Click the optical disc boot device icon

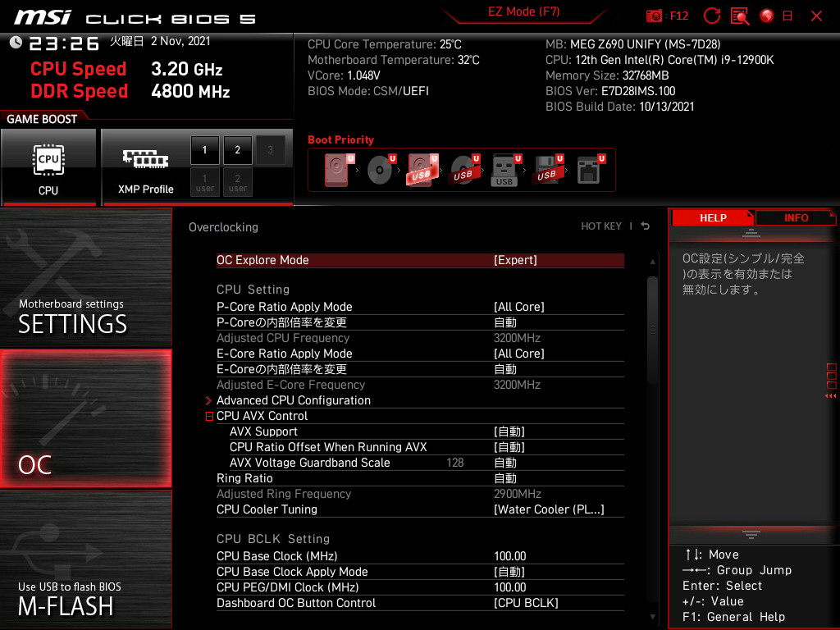[381, 170]
